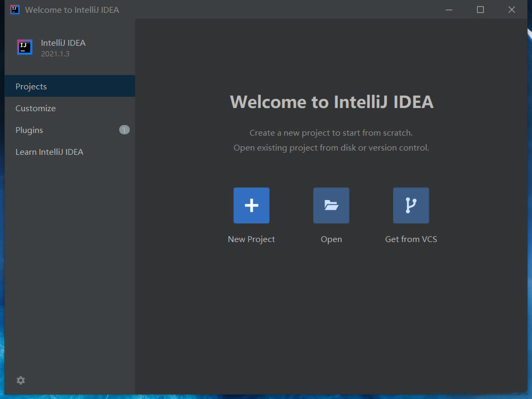Click the version text 2021.1.3

click(55, 54)
